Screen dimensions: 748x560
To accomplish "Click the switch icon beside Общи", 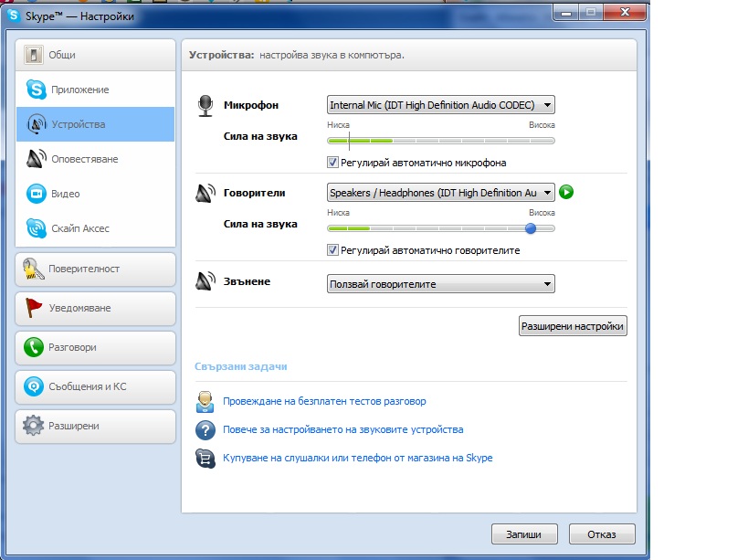I will coord(34,55).
